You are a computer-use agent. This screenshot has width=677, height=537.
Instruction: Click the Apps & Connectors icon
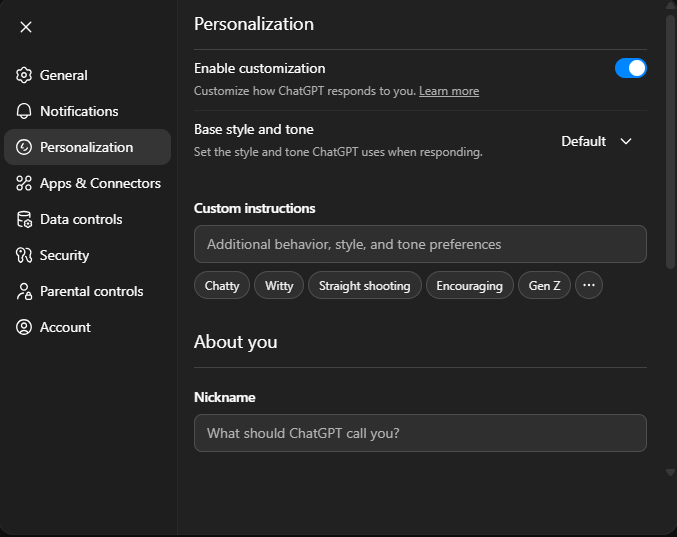coord(24,183)
